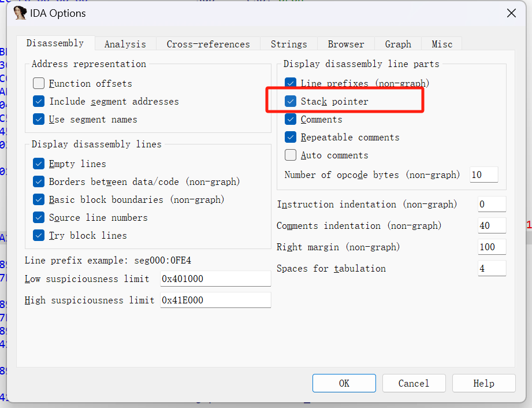Open the Graph tab
The width and height of the screenshot is (532, 408).
tap(398, 44)
